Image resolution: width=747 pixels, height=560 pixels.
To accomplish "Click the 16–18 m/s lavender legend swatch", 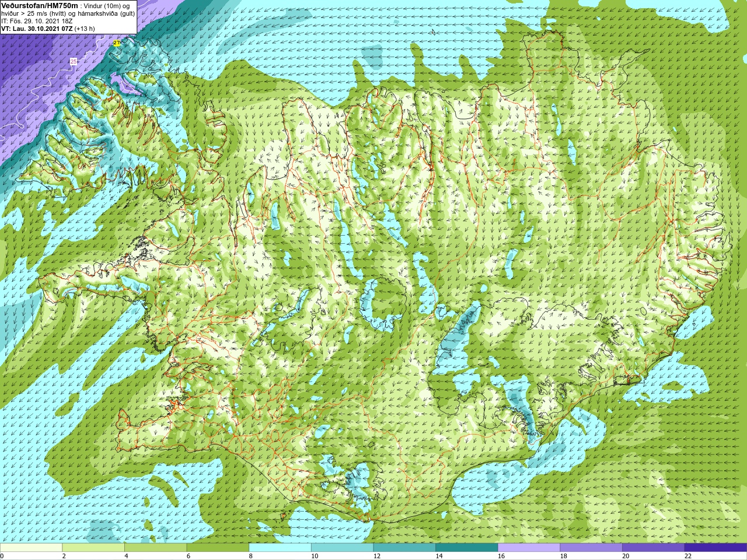I will point(529,548).
